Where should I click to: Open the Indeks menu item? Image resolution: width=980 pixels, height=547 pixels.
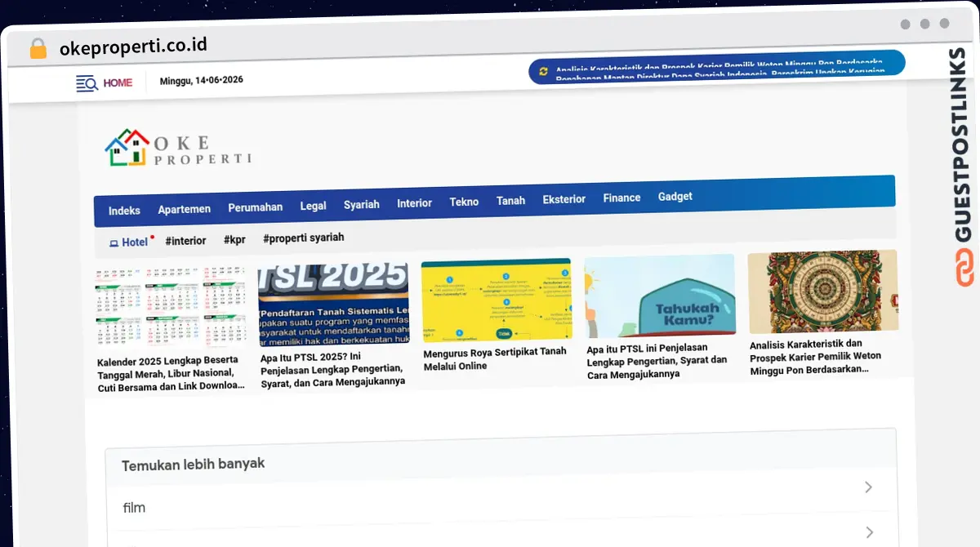point(124,210)
